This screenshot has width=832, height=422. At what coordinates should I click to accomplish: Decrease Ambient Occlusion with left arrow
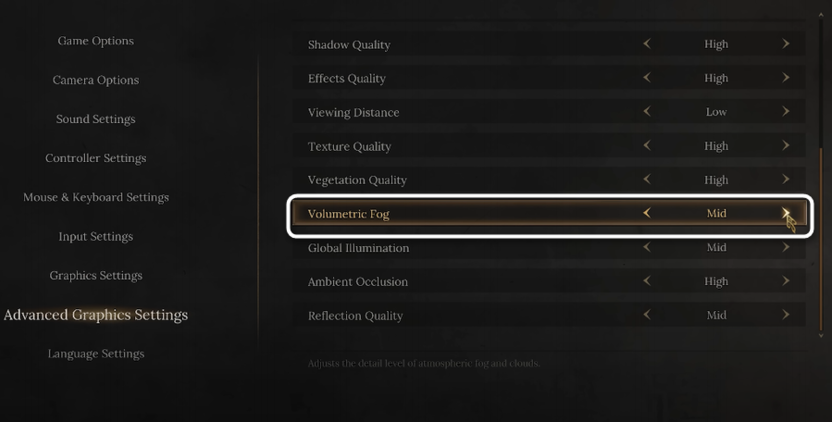pos(647,282)
